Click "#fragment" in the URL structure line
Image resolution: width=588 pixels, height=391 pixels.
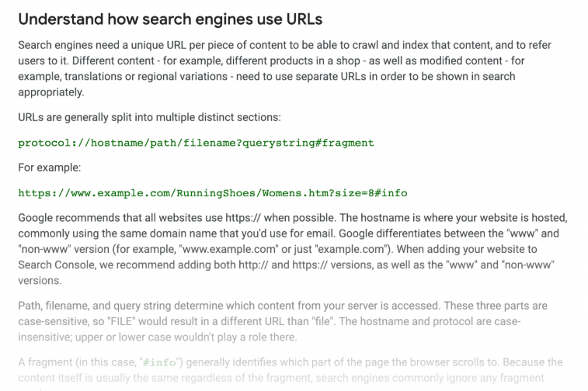coord(345,143)
